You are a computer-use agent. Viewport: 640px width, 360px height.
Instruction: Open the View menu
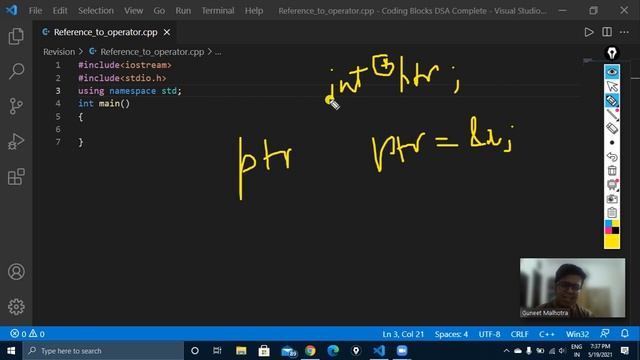click(133, 11)
